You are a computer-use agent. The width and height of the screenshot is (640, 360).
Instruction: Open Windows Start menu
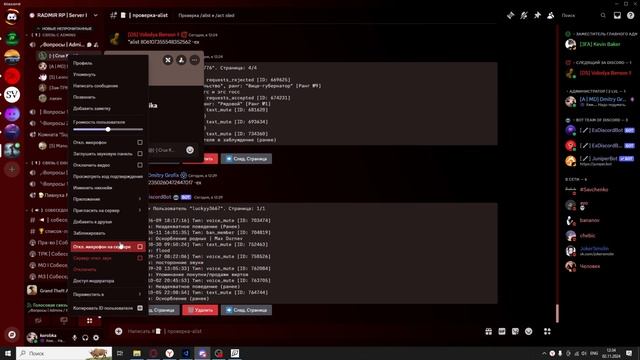[x=8, y=353]
